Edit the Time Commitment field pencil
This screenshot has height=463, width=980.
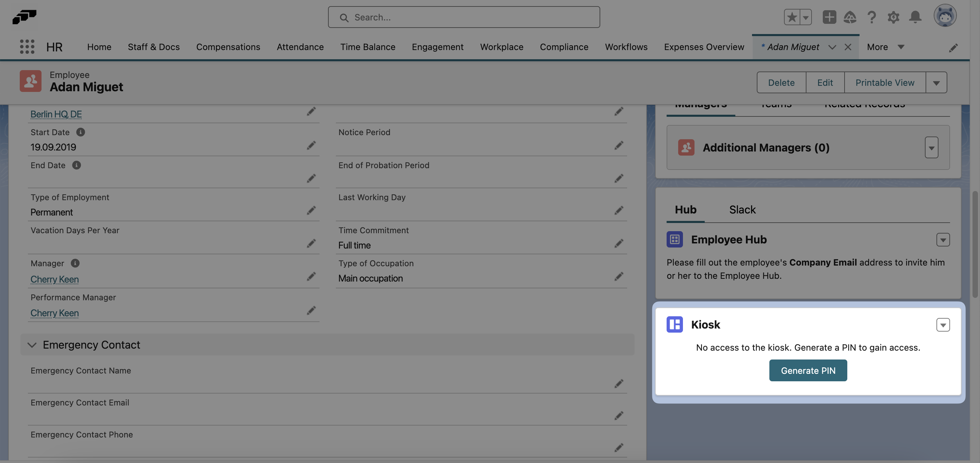point(619,243)
